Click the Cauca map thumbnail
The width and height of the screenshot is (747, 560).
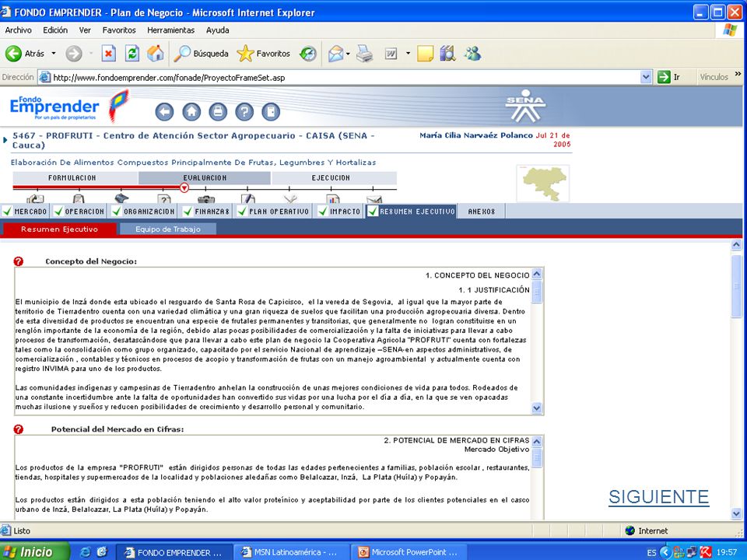[542, 183]
